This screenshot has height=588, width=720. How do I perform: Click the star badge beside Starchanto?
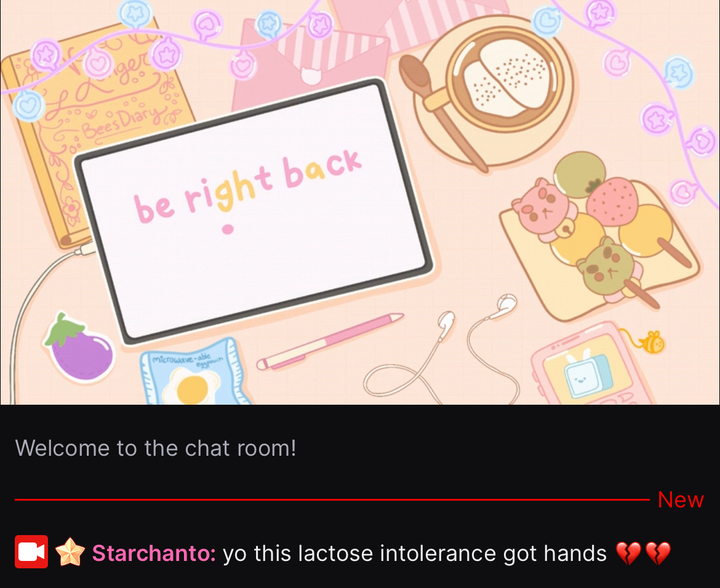tap(70, 552)
